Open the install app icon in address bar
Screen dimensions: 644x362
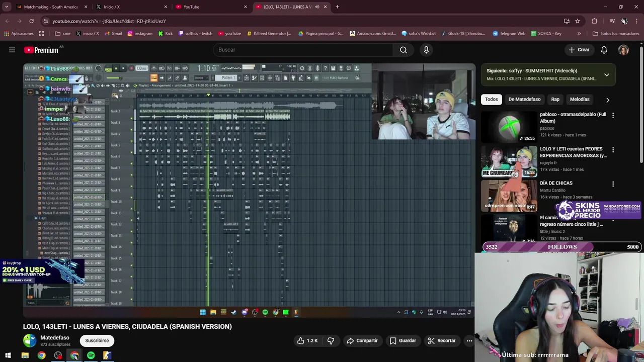(567, 21)
